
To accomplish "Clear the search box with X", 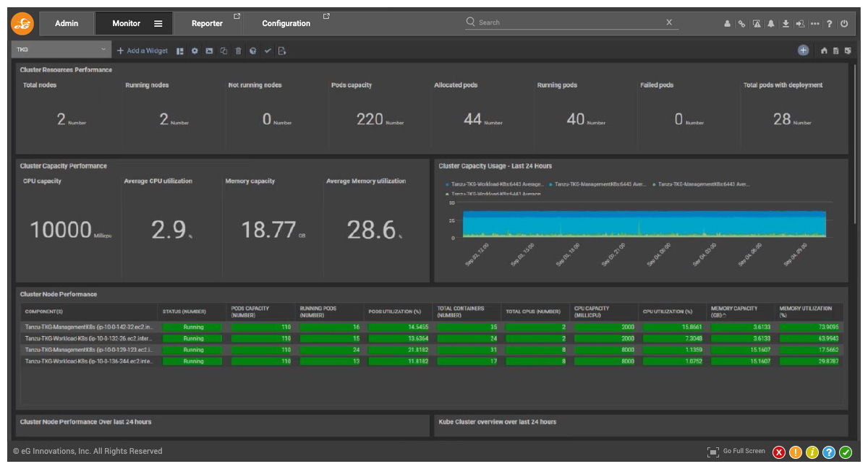I will pos(669,22).
